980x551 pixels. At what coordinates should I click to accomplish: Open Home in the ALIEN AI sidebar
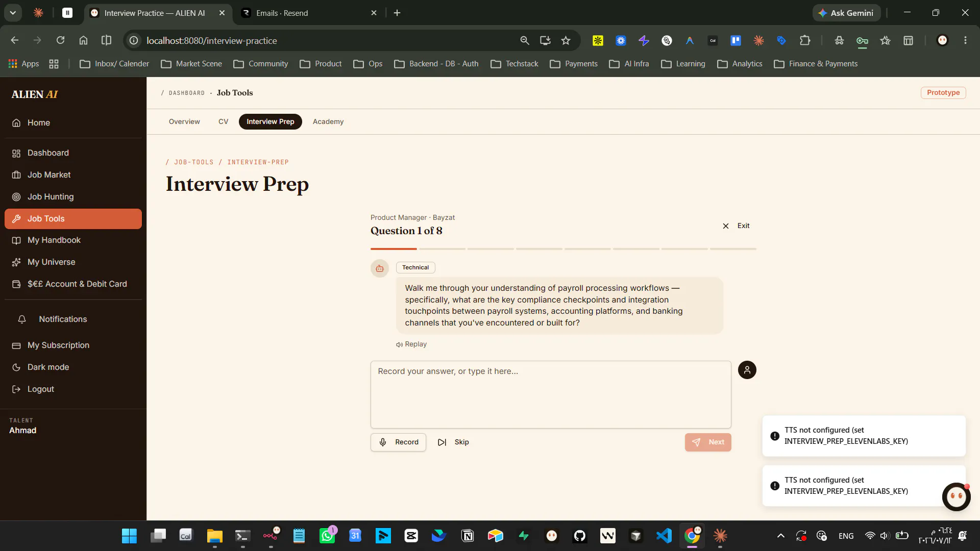(x=73, y=123)
